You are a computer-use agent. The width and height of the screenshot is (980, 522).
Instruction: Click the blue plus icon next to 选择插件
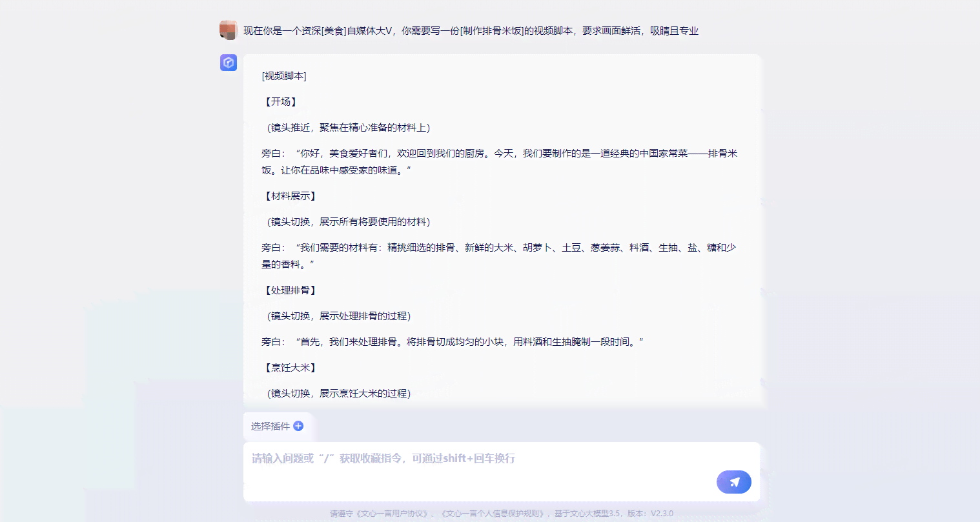coord(298,426)
